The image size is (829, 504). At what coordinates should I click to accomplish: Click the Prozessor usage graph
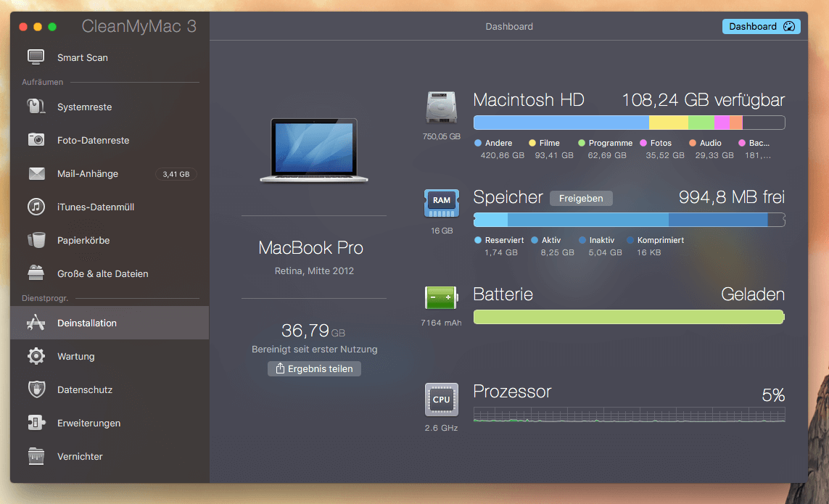click(x=629, y=415)
